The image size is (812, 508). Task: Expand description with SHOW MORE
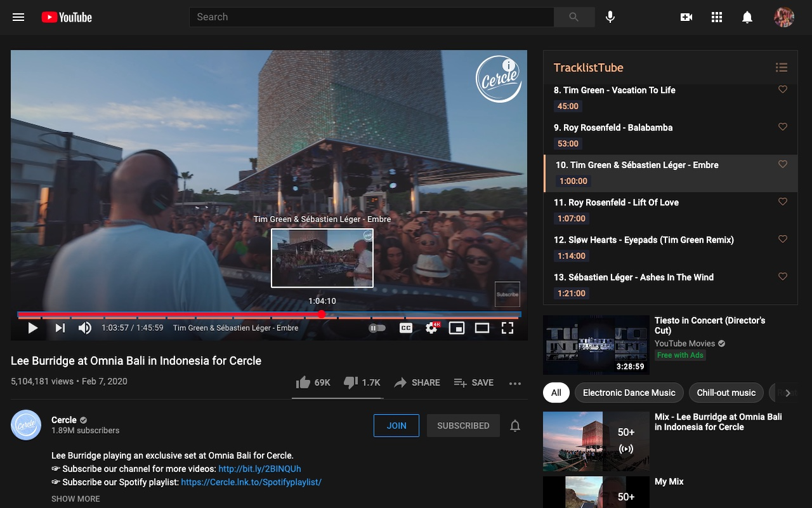(75, 498)
